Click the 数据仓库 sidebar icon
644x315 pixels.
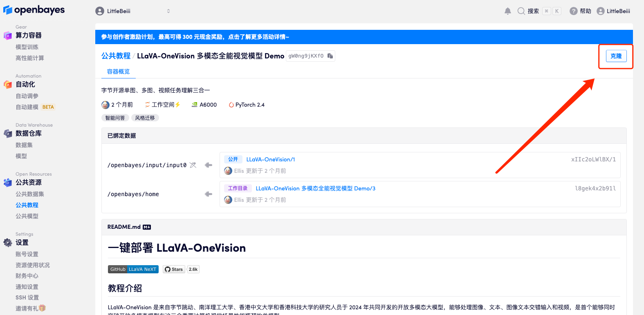(x=8, y=134)
